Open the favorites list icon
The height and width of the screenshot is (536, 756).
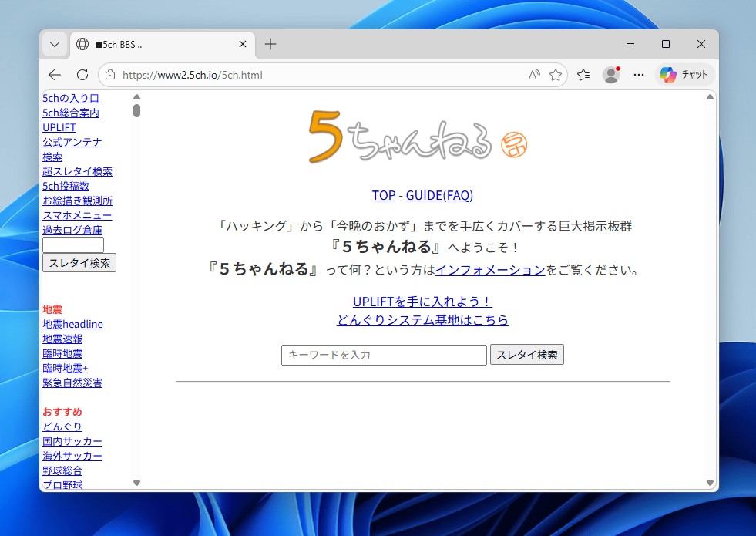(x=583, y=75)
